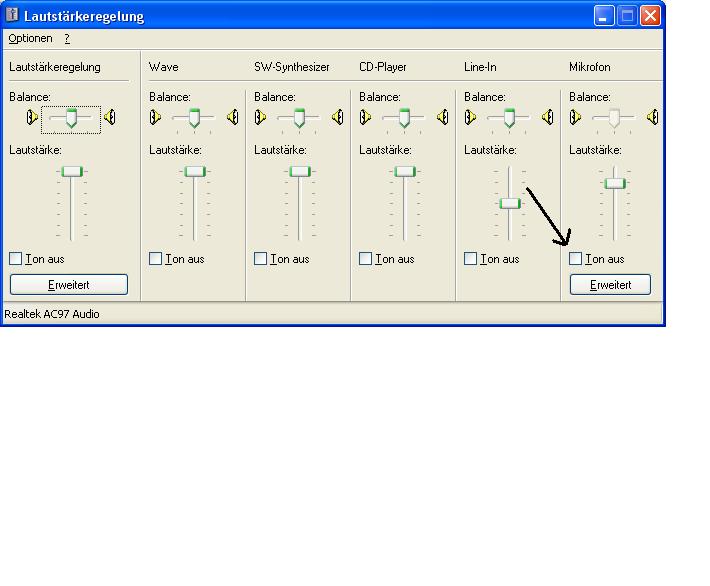Click left speaker icon in CD-Player balance
This screenshot has width=710, height=586.
pyautogui.click(x=365, y=117)
